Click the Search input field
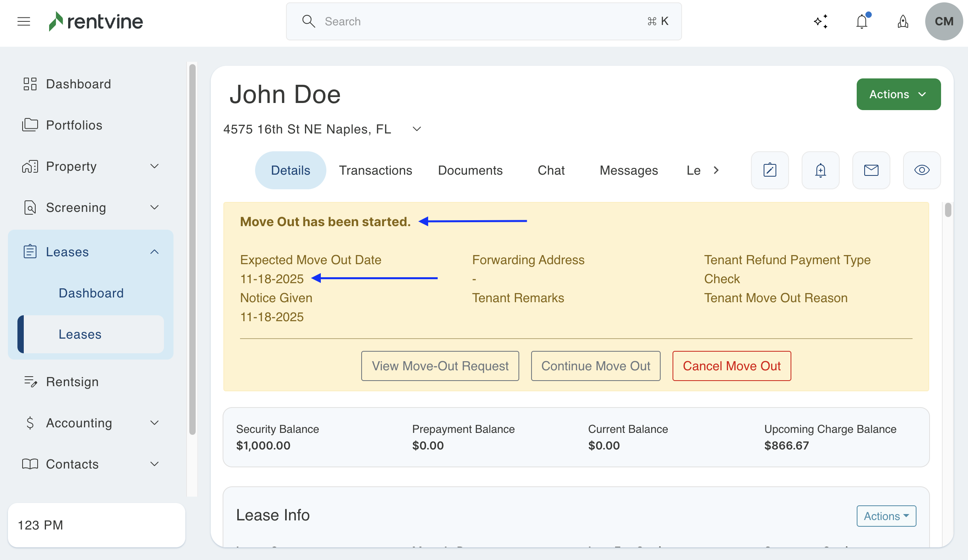This screenshot has height=560, width=968. point(483,21)
